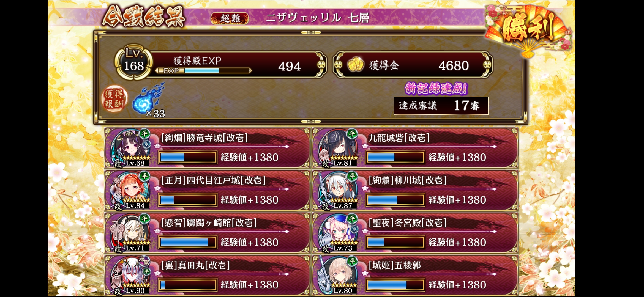Select 真田丸 character portrait
Image resolution: width=644 pixels, height=297 pixels.
131,275
